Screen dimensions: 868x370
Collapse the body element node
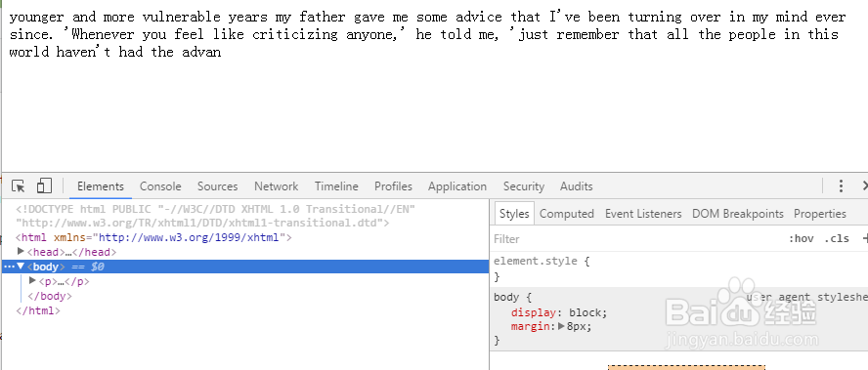pos(21,267)
